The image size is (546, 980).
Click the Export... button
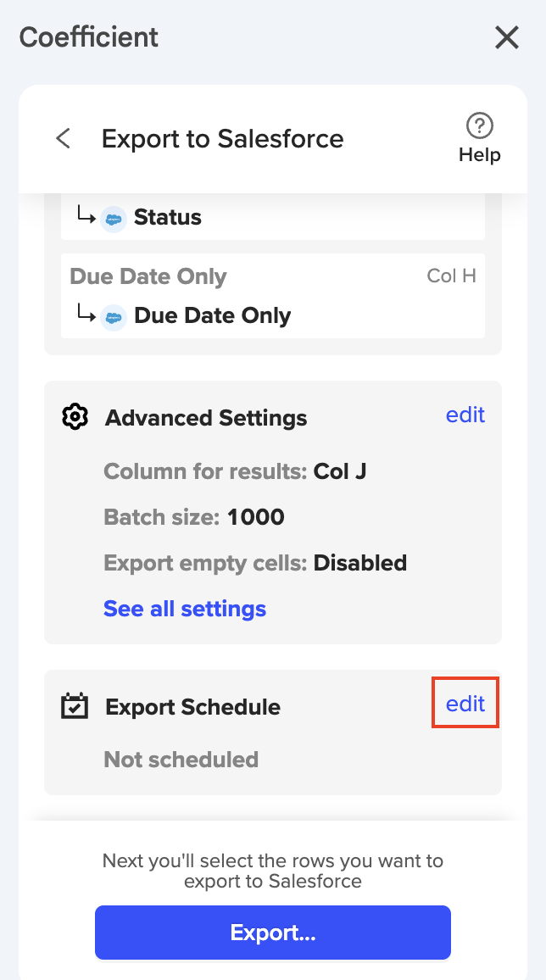272,932
